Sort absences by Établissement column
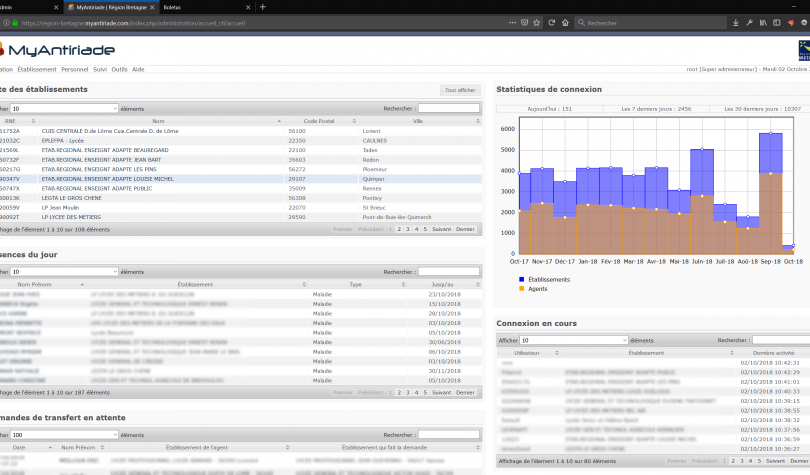 click(x=197, y=284)
